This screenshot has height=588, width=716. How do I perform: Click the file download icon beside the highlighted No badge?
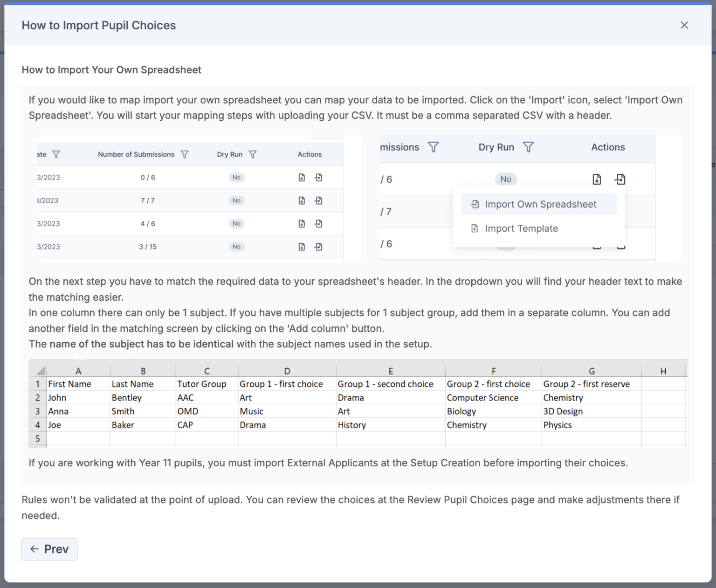597,179
